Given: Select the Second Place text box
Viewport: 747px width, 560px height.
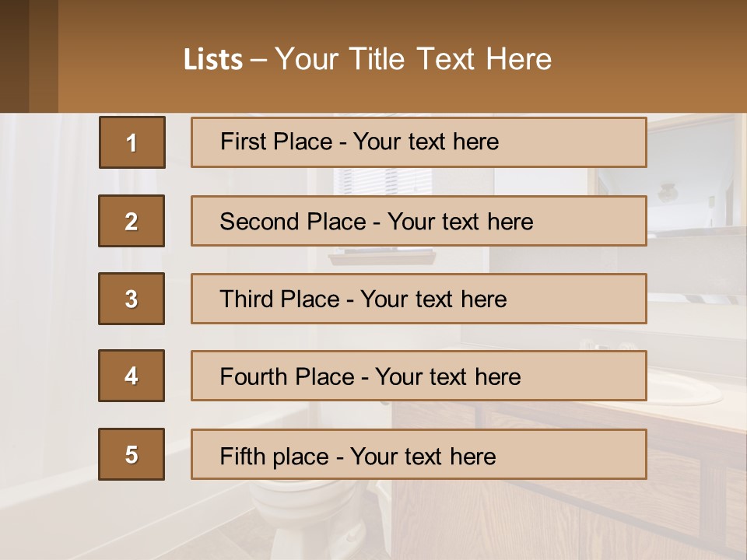Looking at the screenshot, I should [419, 221].
